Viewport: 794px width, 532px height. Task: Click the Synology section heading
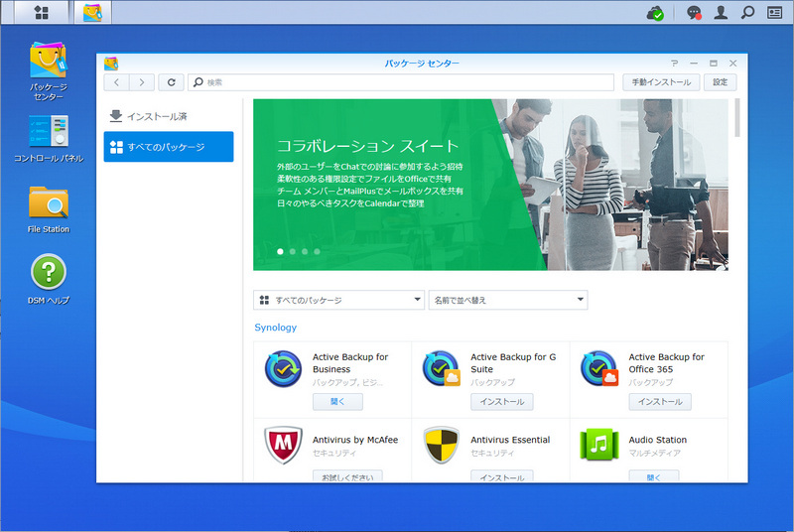276,328
